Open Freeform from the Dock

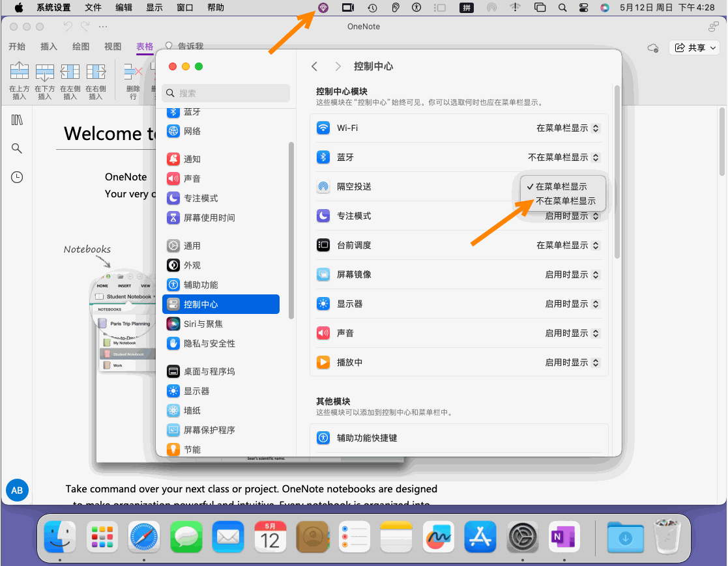coord(438,537)
